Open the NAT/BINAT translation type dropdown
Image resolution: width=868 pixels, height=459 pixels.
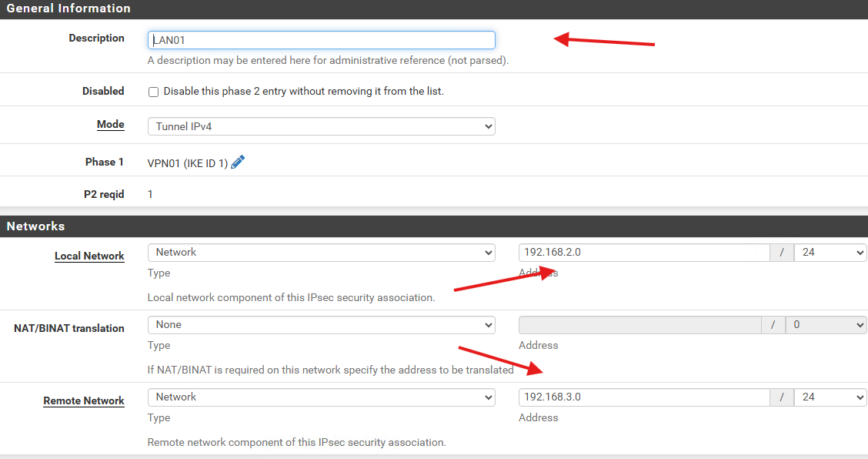coord(321,325)
